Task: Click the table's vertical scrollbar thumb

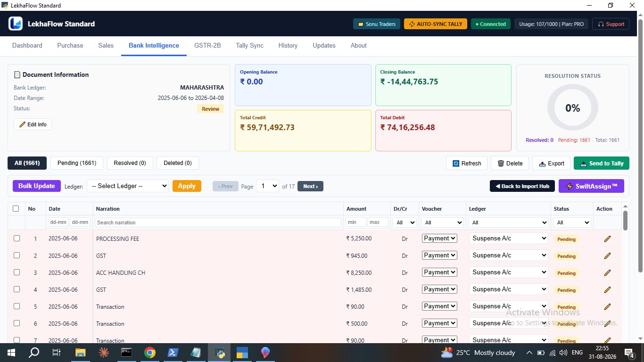Action: [x=626, y=221]
